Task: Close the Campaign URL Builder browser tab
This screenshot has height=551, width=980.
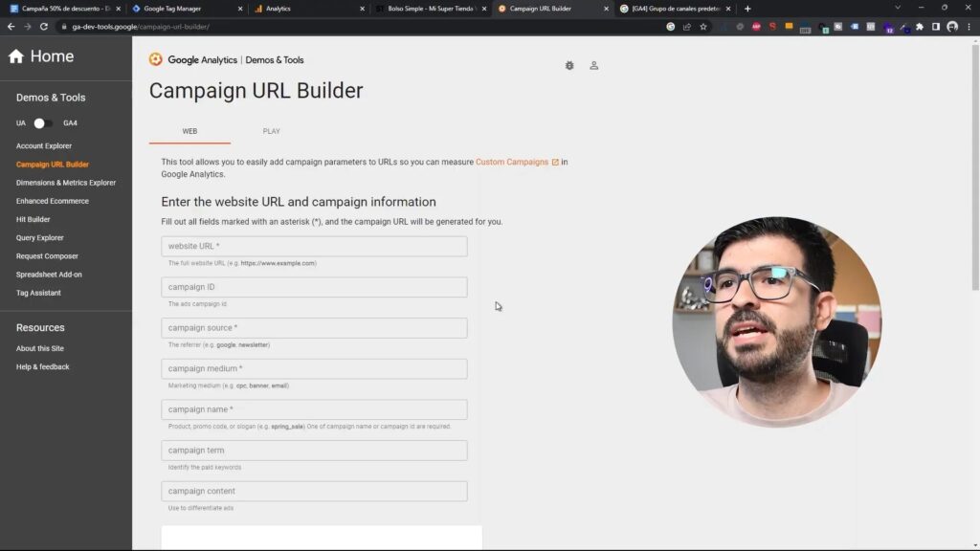Action: pyautogui.click(x=606, y=9)
